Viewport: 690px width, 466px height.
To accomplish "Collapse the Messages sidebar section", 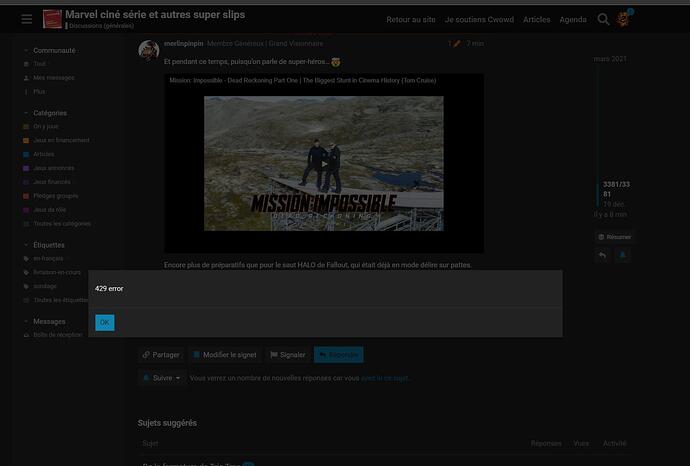I will pyautogui.click(x=44, y=322).
